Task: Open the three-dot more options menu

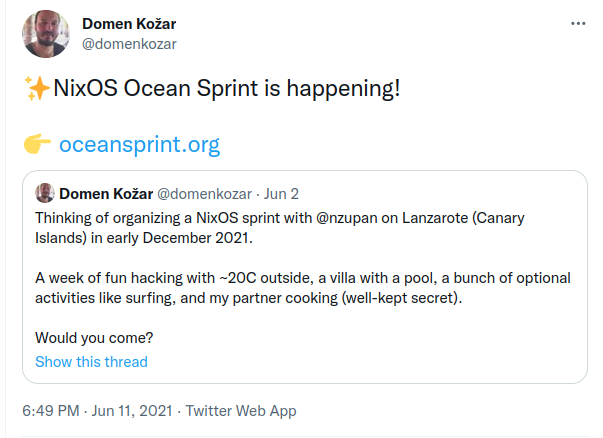Action: coord(578,24)
